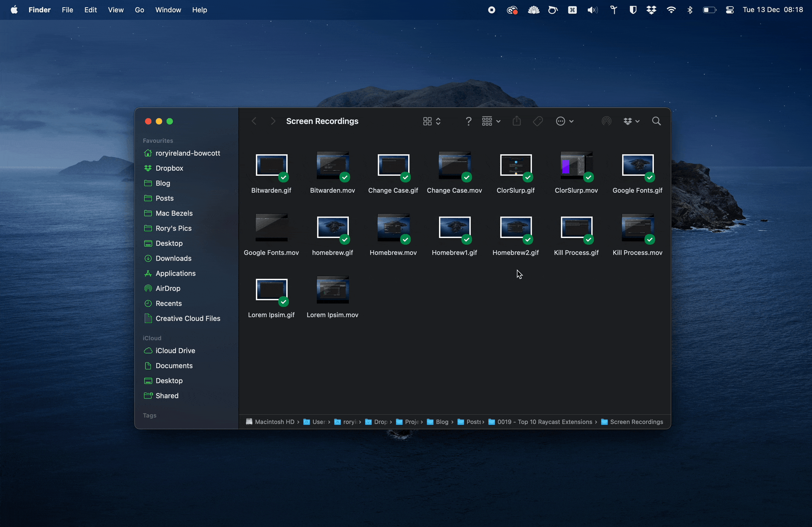
Task: Click Screen Recordings in the path bar
Action: tap(632, 422)
